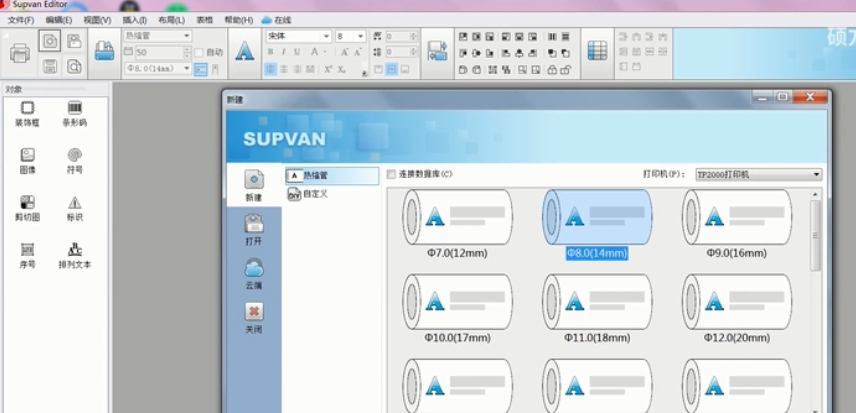
Task: Open the 插入(I) menu
Action: [x=134, y=20]
